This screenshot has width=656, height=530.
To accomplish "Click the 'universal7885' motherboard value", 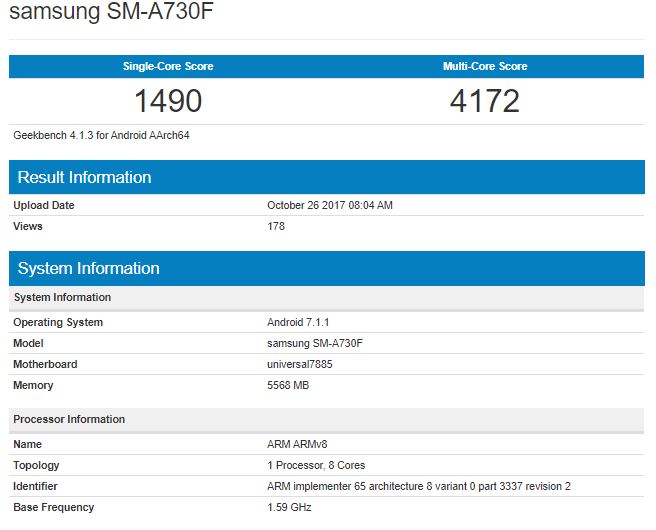I will (x=300, y=364).
